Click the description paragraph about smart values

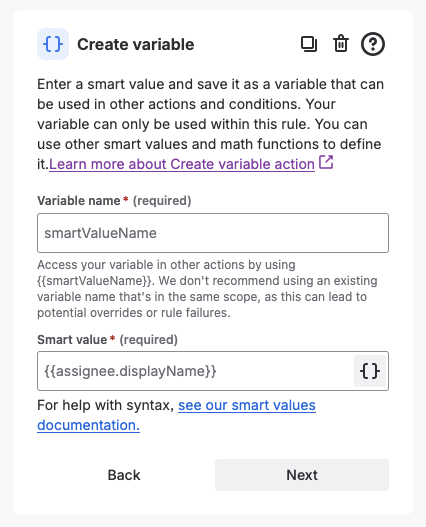pyautogui.click(x=210, y=124)
